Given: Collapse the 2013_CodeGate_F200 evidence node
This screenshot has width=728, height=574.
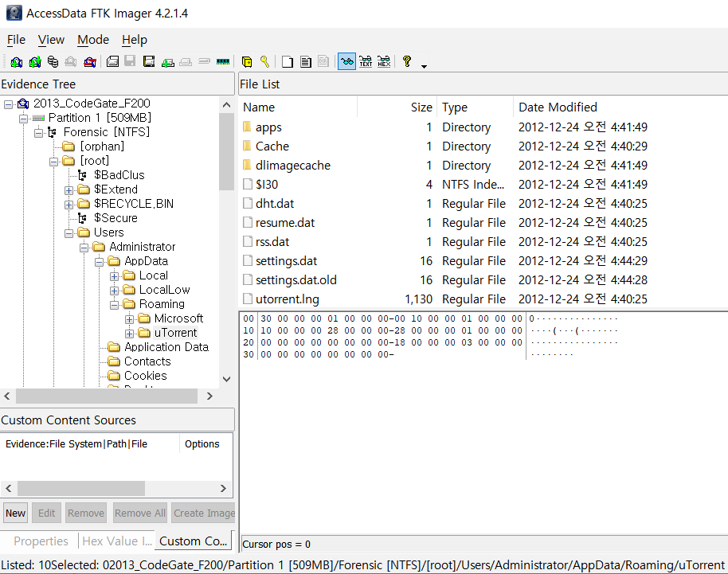Looking at the screenshot, I should [x=8, y=104].
